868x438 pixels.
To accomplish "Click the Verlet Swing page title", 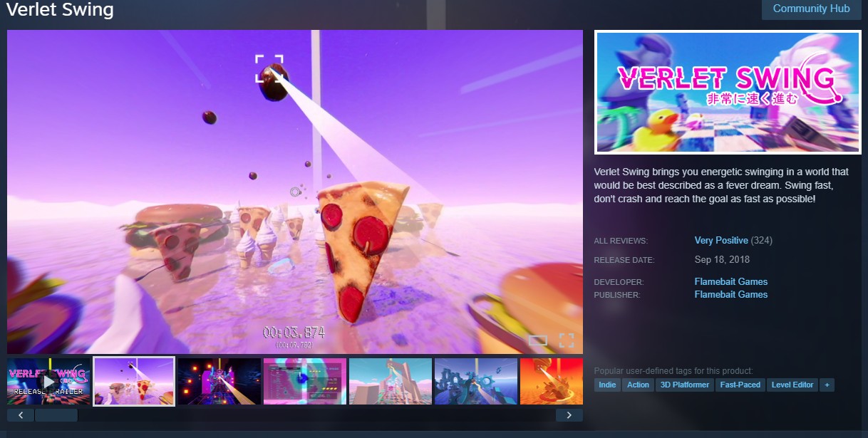I will (60, 10).
